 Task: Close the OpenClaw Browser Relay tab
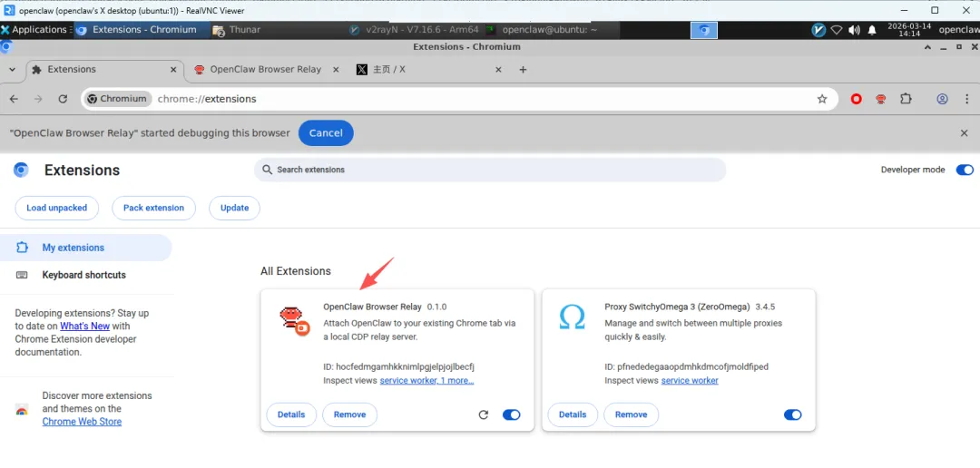(336, 69)
